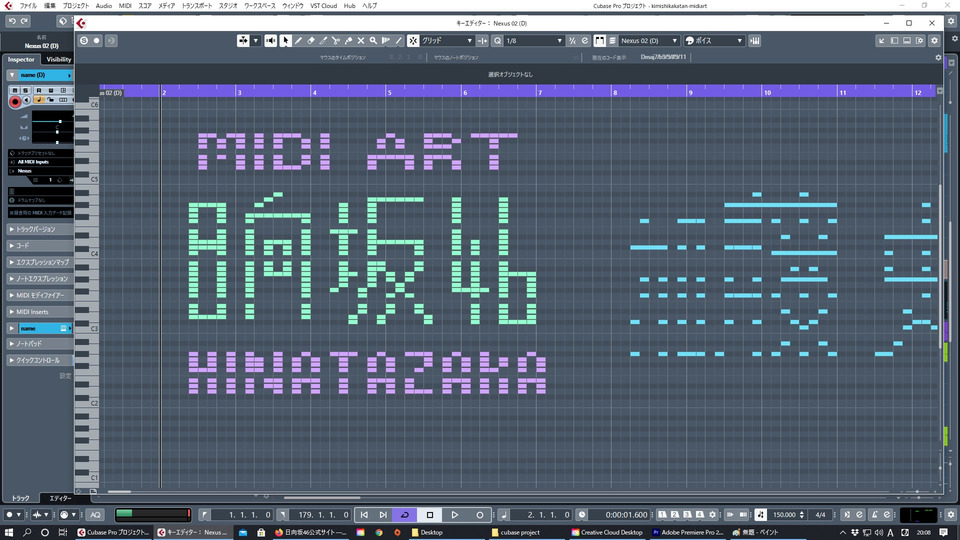Screen dimensions: 960x540
Task: Open the ボイス color scheme dropdown
Action: (x=714, y=40)
